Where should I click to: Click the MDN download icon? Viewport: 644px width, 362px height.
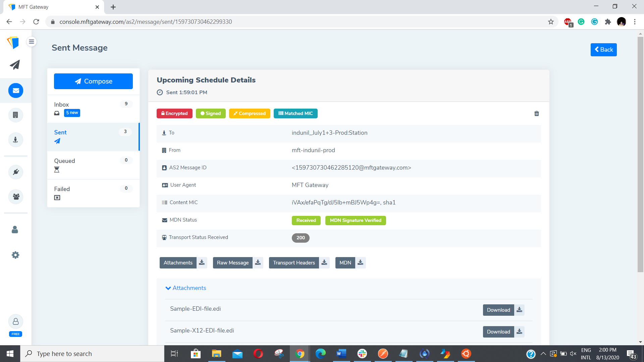click(x=360, y=262)
